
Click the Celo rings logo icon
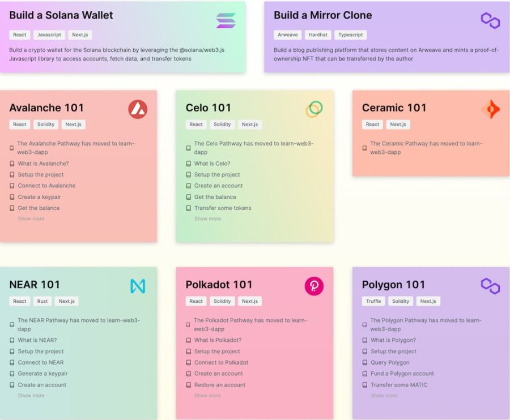314,109
